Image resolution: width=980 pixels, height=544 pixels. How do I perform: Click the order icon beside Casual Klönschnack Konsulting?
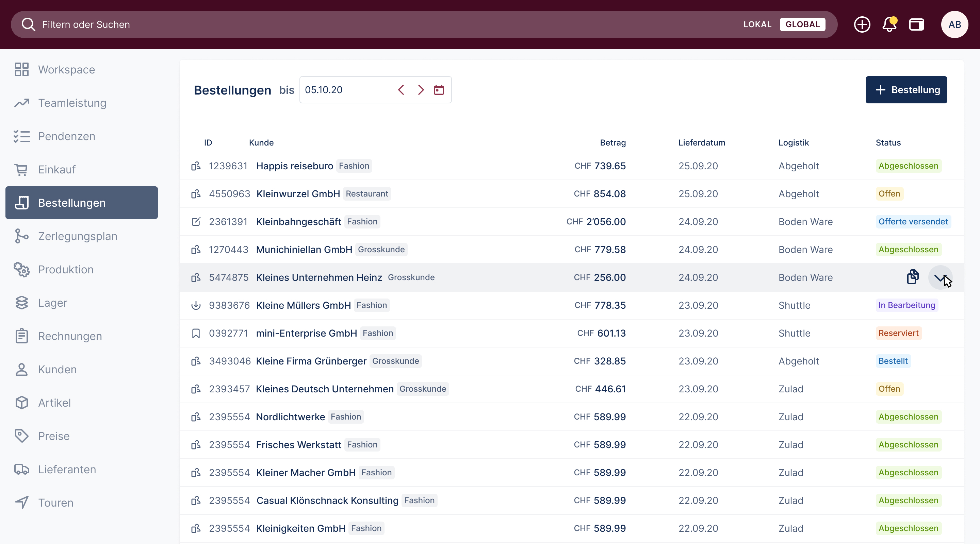coord(196,500)
